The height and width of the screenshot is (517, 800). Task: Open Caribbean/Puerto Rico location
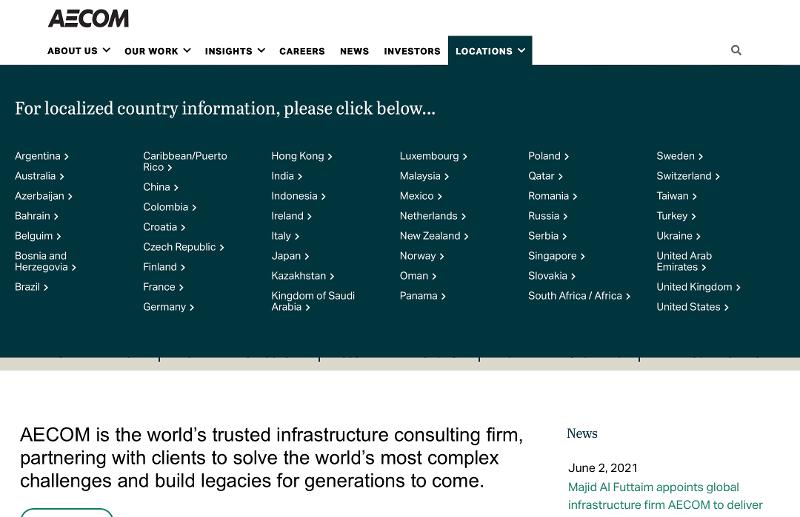pyautogui.click(x=185, y=161)
